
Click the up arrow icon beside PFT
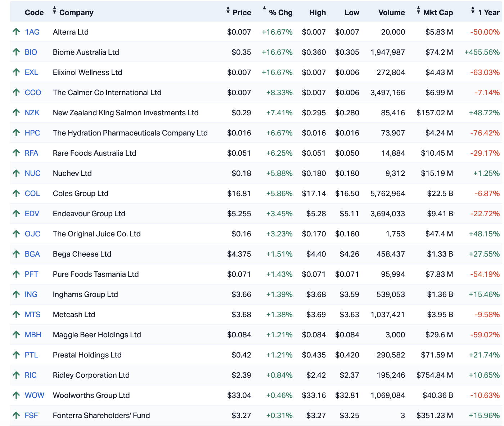(x=16, y=274)
